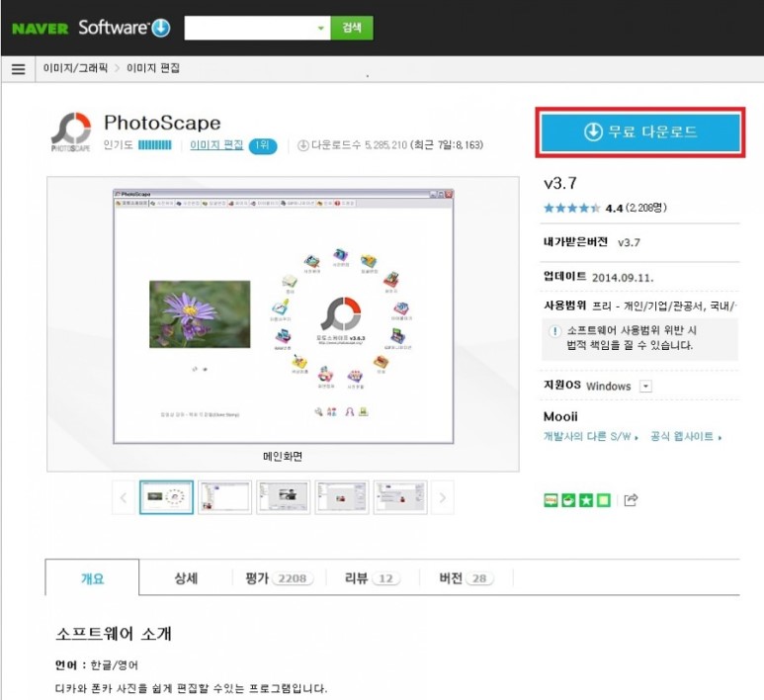Click the cafe share icon

[568, 500]
